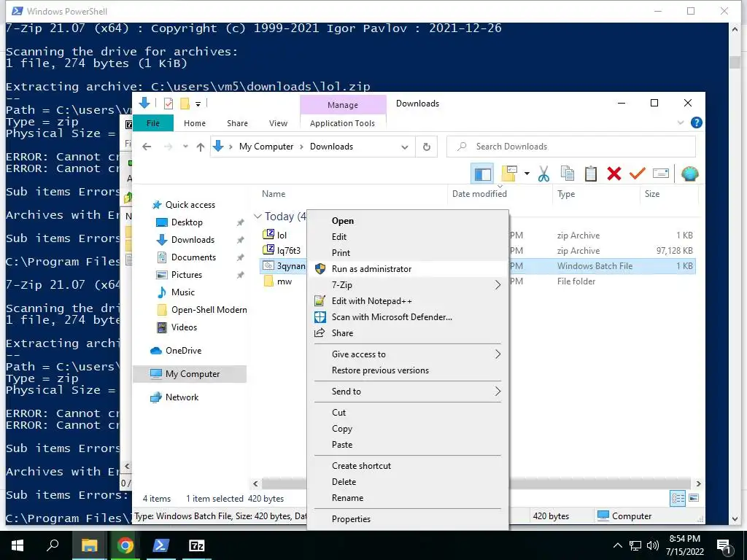Choose Run as administrator
Screen dimensions: 747x560
pyautogui.click(x=408, y=269)
